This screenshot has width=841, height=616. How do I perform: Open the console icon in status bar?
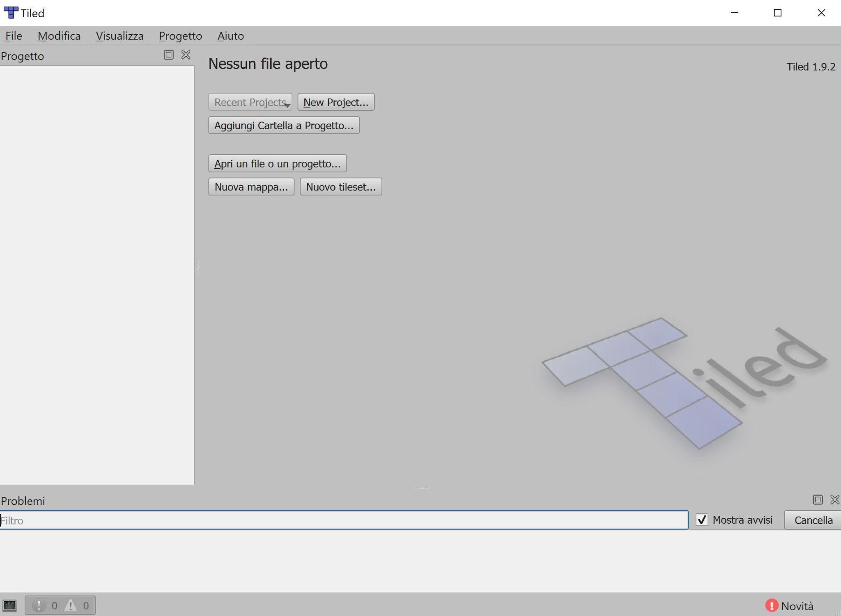[9, 605]
